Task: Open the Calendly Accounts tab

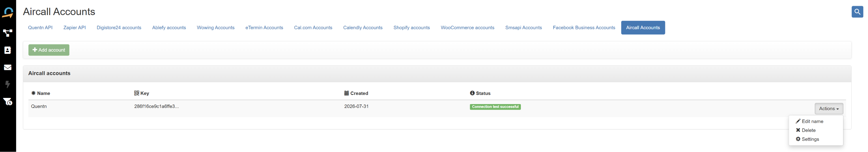Action: point(362,28)
